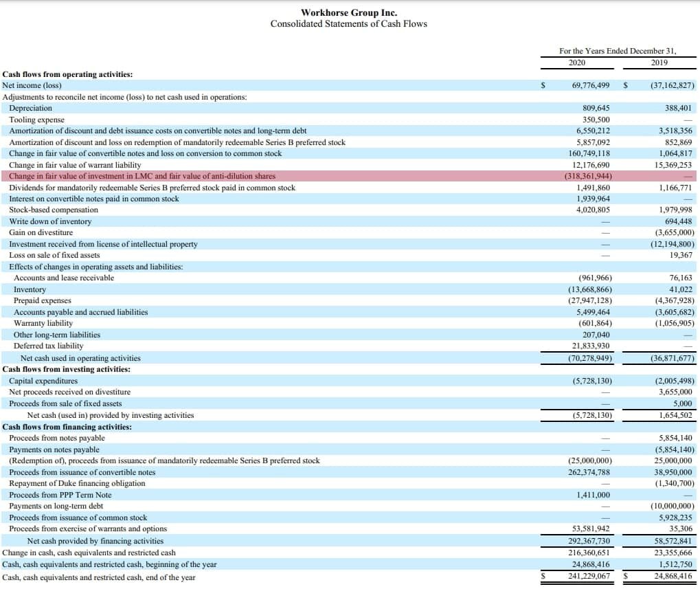Click the Inventory value (13,668,866)

pos(589,289)
